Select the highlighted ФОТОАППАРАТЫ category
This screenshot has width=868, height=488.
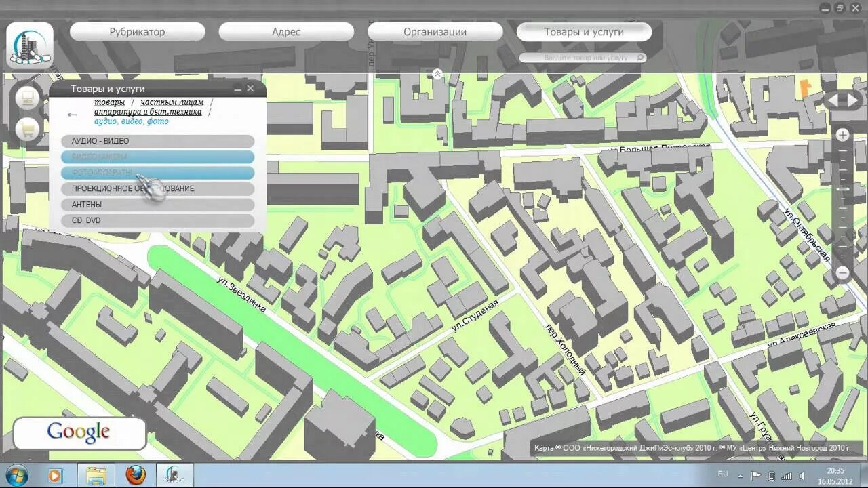(157, 173)
